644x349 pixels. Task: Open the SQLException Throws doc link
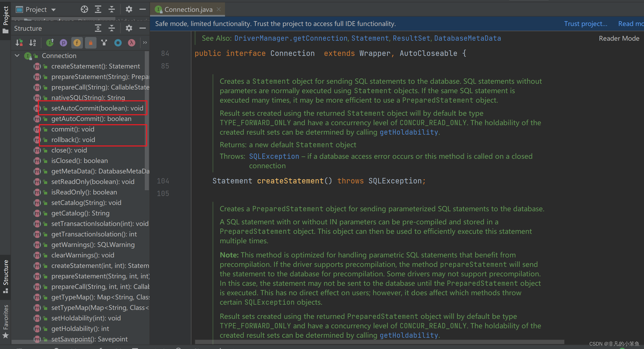[274, 156]
